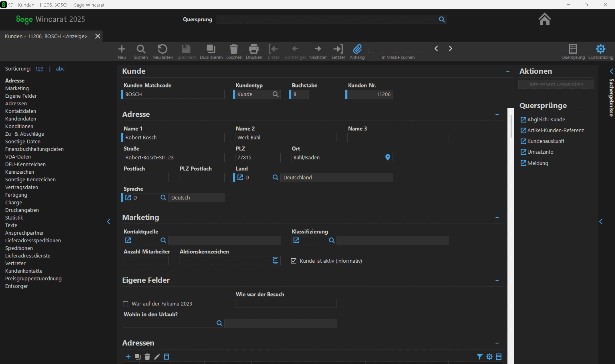
Task: Check War auf der Fakuma 2023
Action: [125, 304]
